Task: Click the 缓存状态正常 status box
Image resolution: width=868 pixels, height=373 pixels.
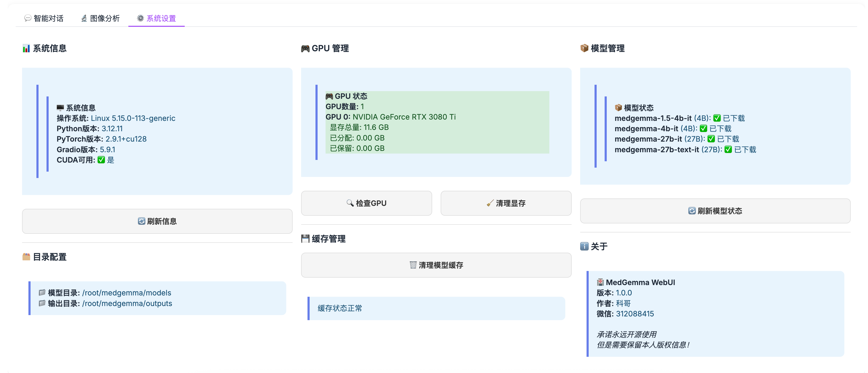Action: click(x=436, y=308)
